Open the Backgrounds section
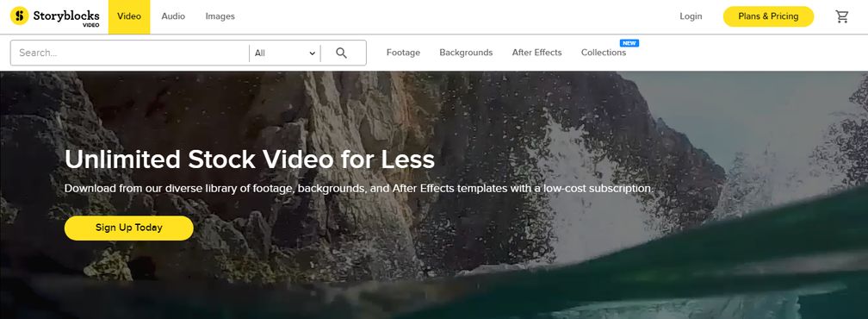Image resolution: width=868 pixels, height=319 pixels. (x=466, y=53)
